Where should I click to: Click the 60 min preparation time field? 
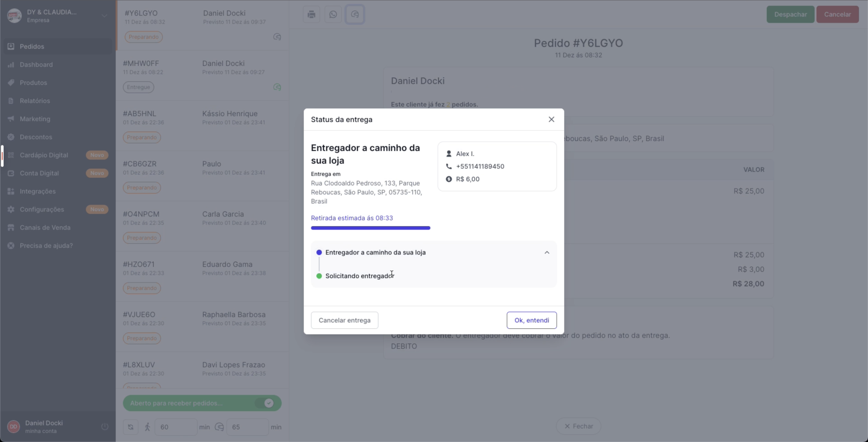pos(176,427)
